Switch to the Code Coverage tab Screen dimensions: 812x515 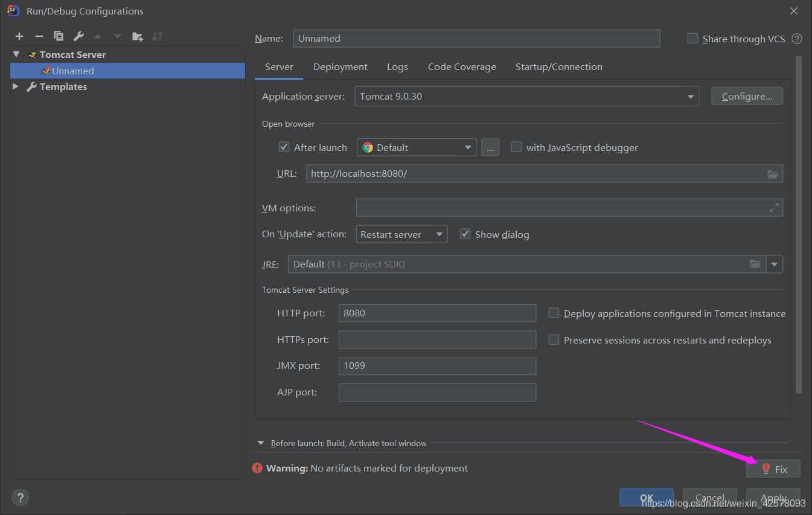[462, 67]
